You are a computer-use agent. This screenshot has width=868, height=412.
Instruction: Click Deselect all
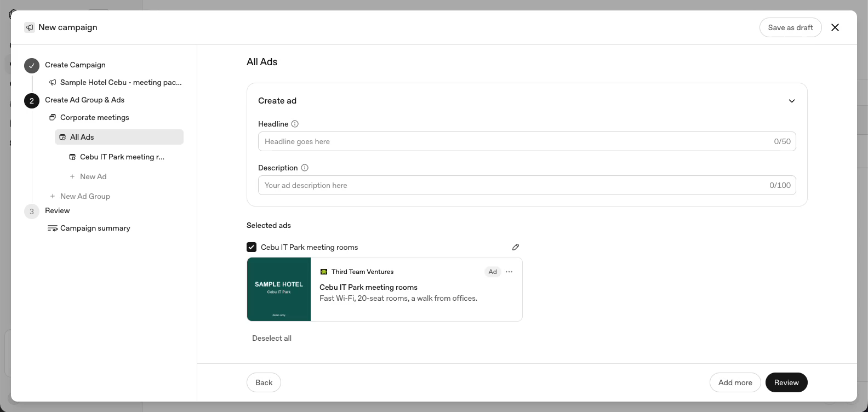pos(272,338)
